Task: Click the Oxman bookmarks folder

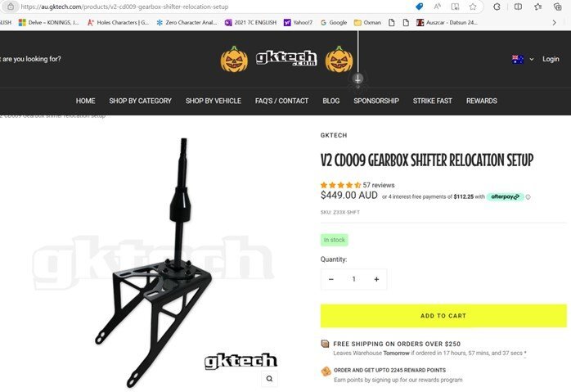Action: (x=368, y=23)
